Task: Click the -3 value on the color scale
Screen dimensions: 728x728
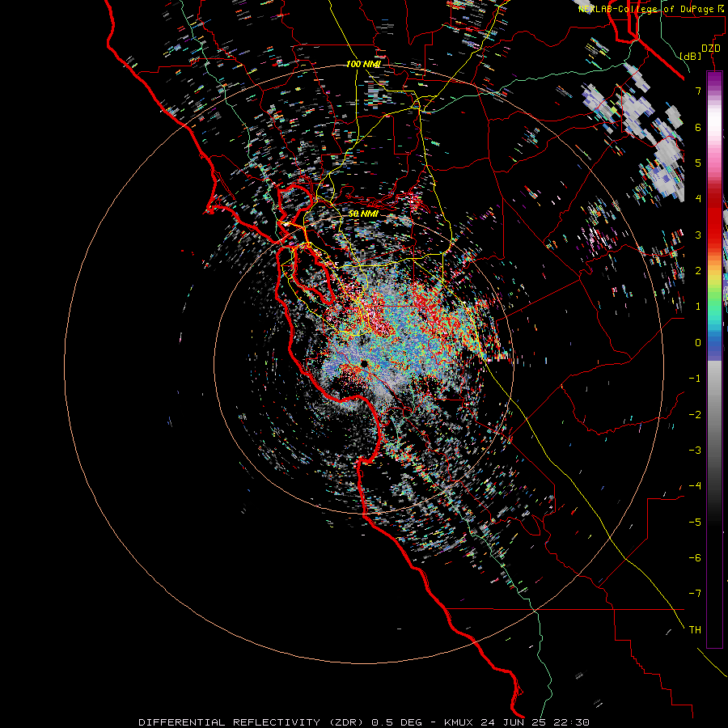Action: point(695,451)
